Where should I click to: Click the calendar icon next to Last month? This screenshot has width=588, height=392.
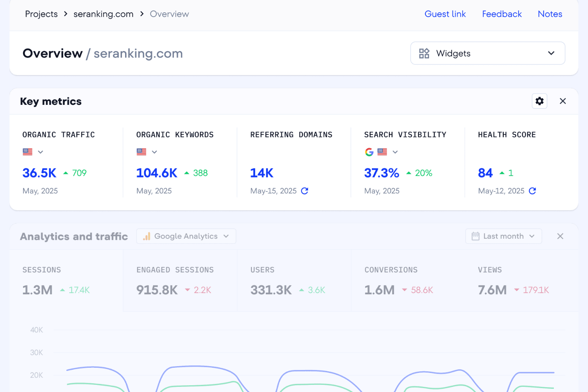coord(475,236)
